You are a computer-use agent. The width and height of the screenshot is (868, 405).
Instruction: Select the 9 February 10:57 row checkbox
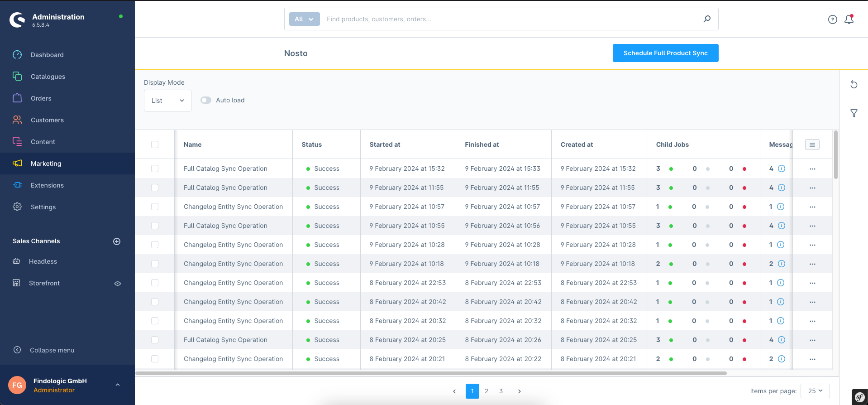pos(155,207)
